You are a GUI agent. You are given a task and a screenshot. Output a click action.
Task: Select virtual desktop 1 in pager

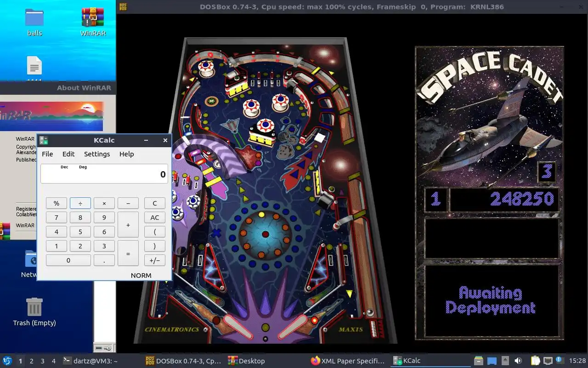20,361
